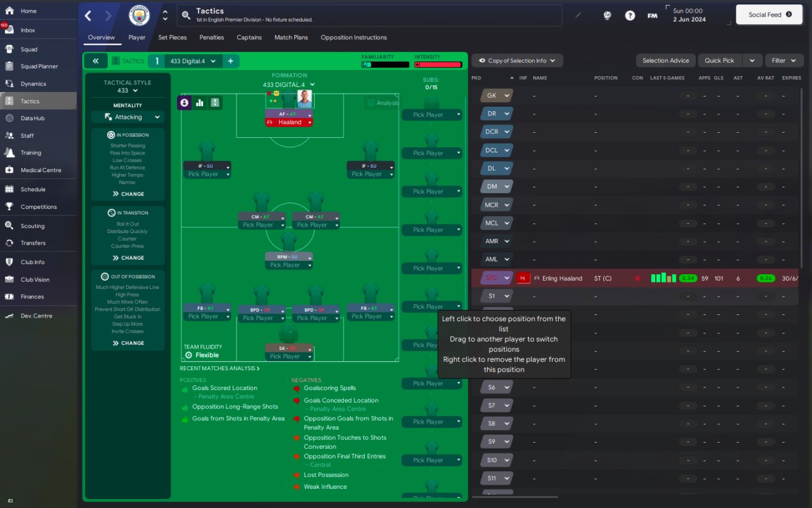Switch to the Penalties tab
Image resolution: width=812 pixels, height=508 pixels.
click(212, 37)
